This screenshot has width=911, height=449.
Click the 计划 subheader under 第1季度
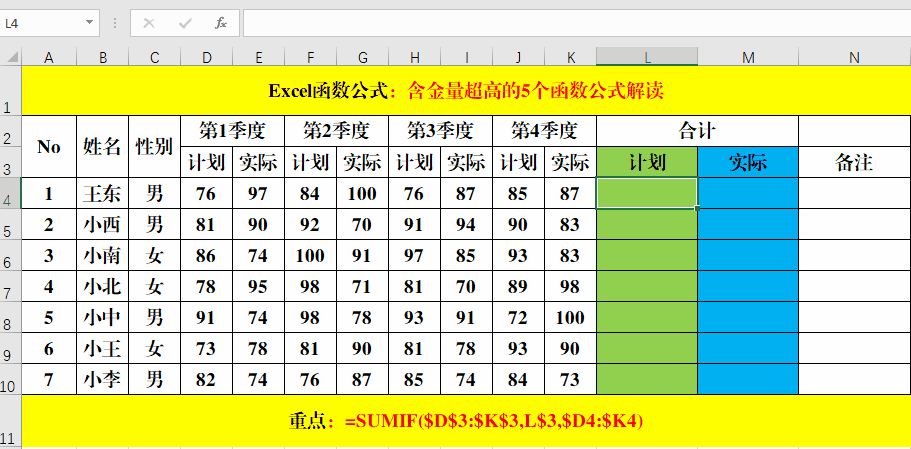click(x=206, y=163)
